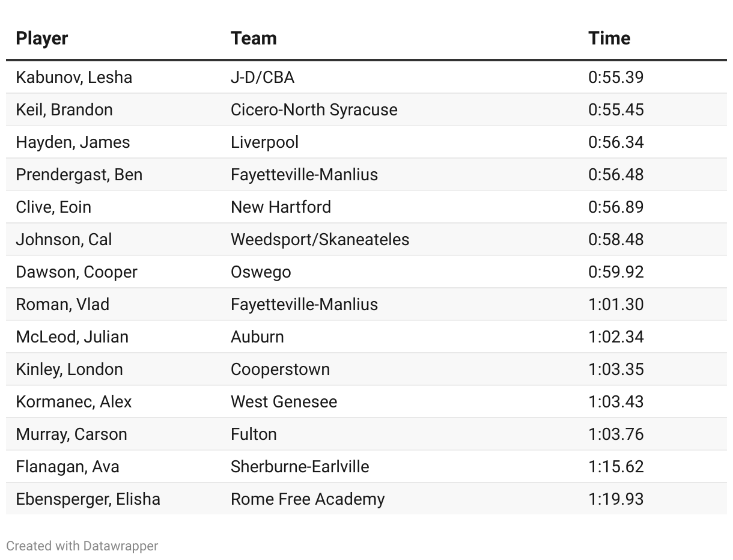Click the Time column header
Image resolution: width=733 pixels, height=560 pixels.
(x=609, y=38)
